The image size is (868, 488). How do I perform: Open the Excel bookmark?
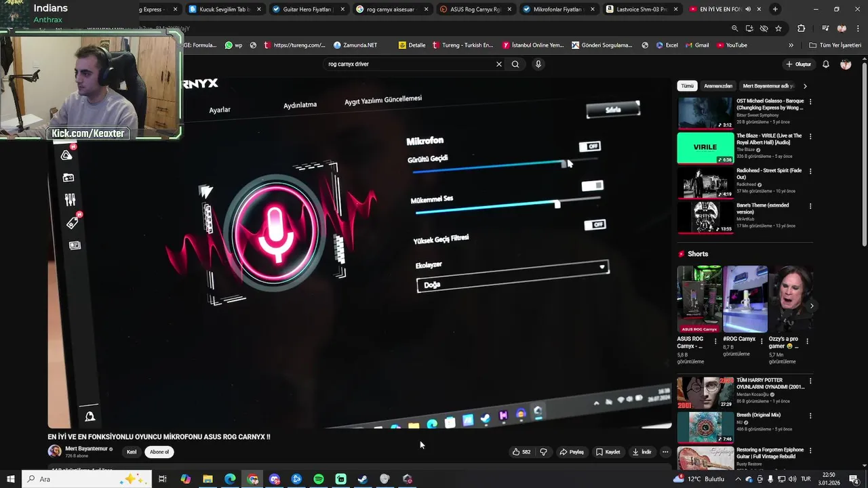click(667, 45)
